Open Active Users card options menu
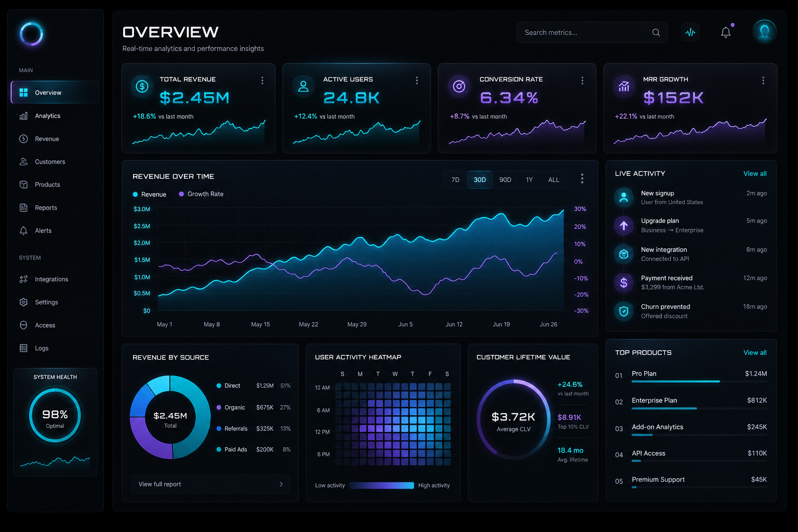798x532 pixels. point(417,81)
